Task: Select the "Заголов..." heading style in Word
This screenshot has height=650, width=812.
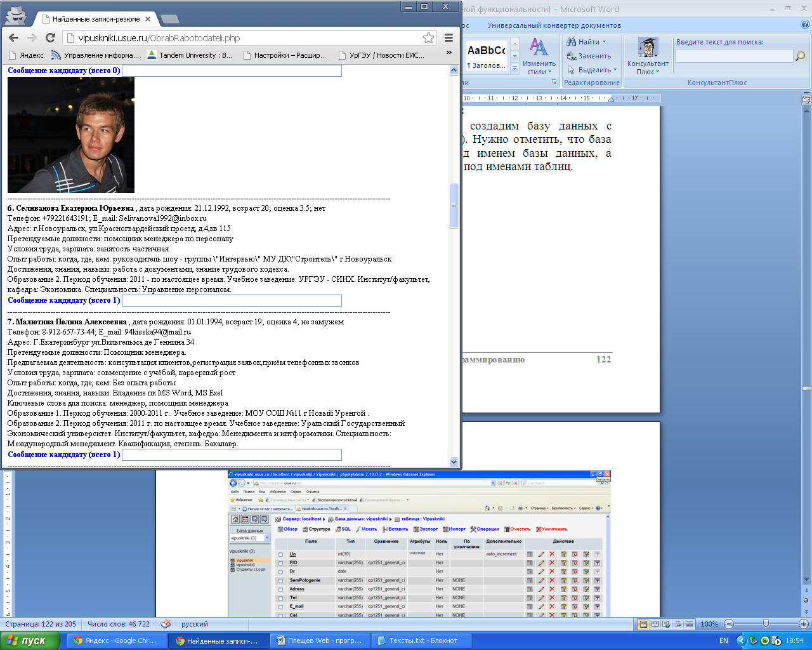Action: (487, 56)
